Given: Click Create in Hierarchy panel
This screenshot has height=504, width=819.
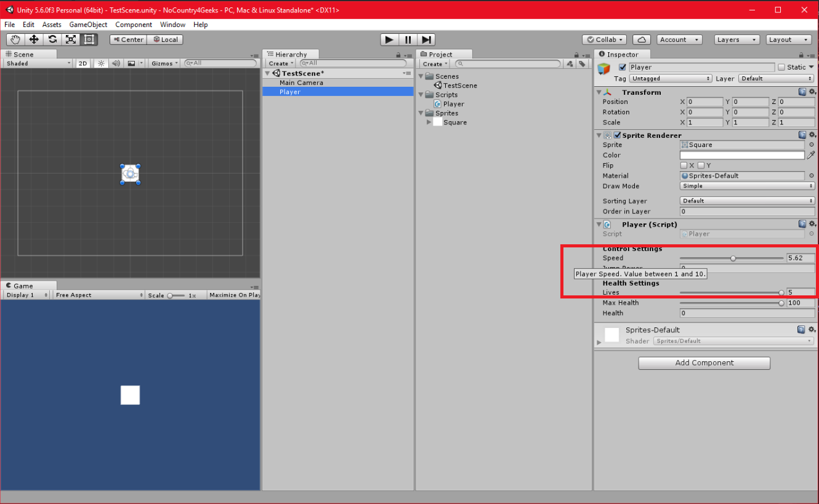Looking at the screenshot, I should tap(281, 63).
